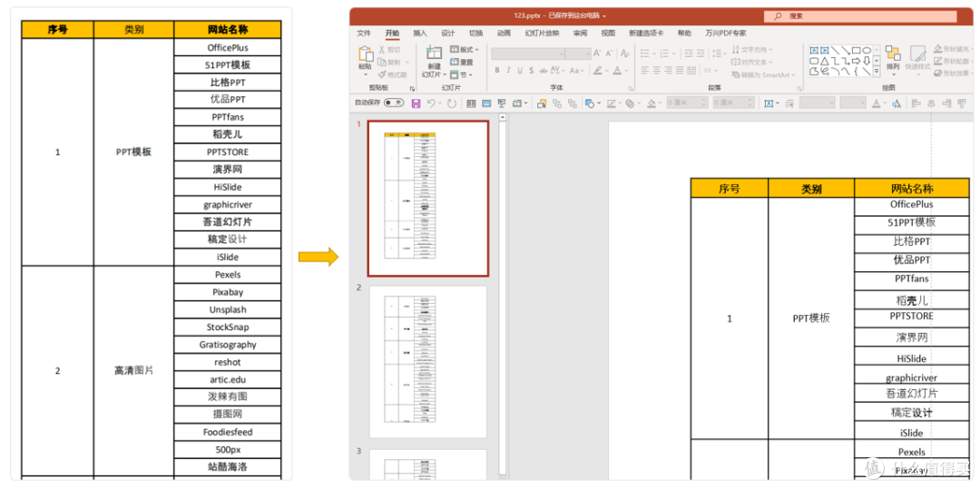Click the Redo arrow icon
This screenshot has height=489, width=980.
[451, 103]
